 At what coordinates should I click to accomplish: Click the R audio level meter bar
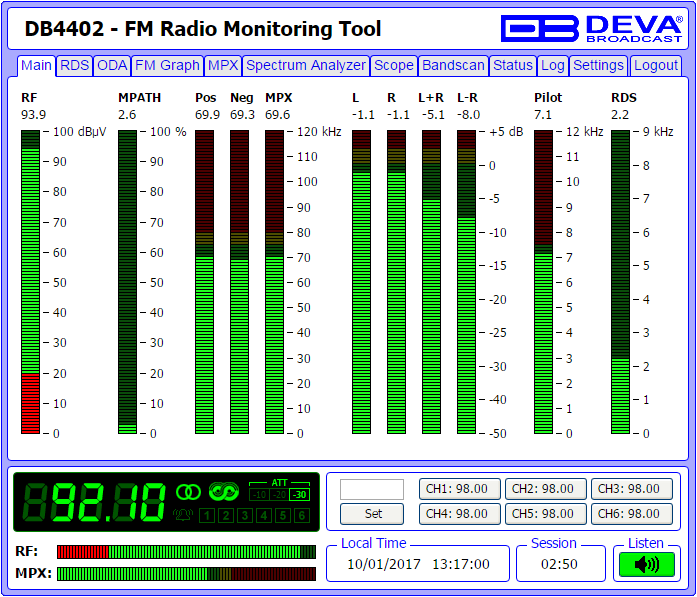click(x=397, y=282)
